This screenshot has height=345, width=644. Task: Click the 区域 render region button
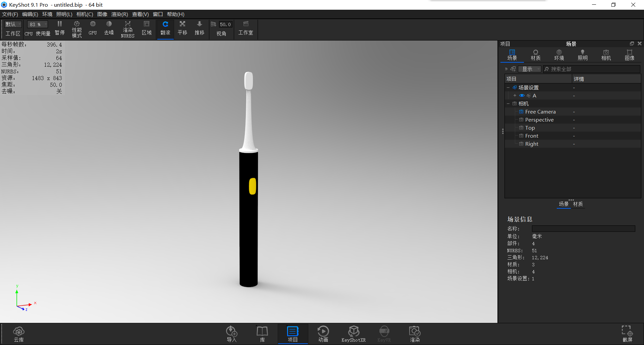pos(147,29)
